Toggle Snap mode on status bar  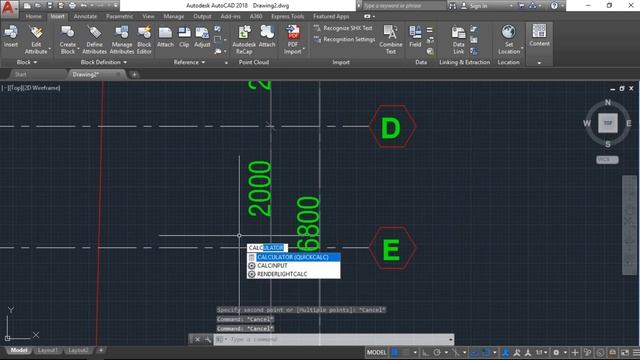pos(405,352)
